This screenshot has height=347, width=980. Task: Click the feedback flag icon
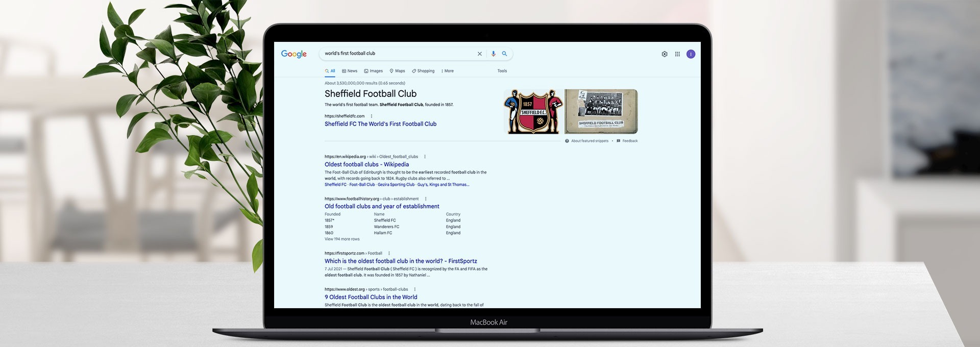(619, 141)
